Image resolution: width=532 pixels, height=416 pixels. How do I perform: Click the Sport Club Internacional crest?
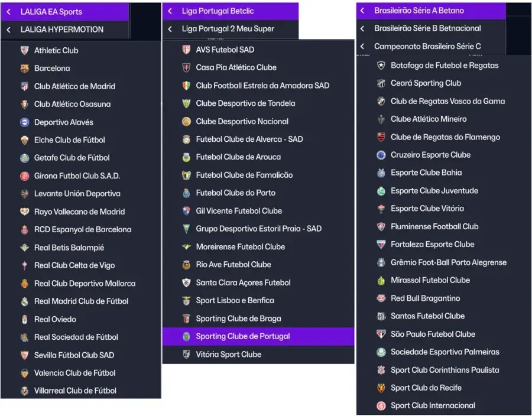coord(381,405)
